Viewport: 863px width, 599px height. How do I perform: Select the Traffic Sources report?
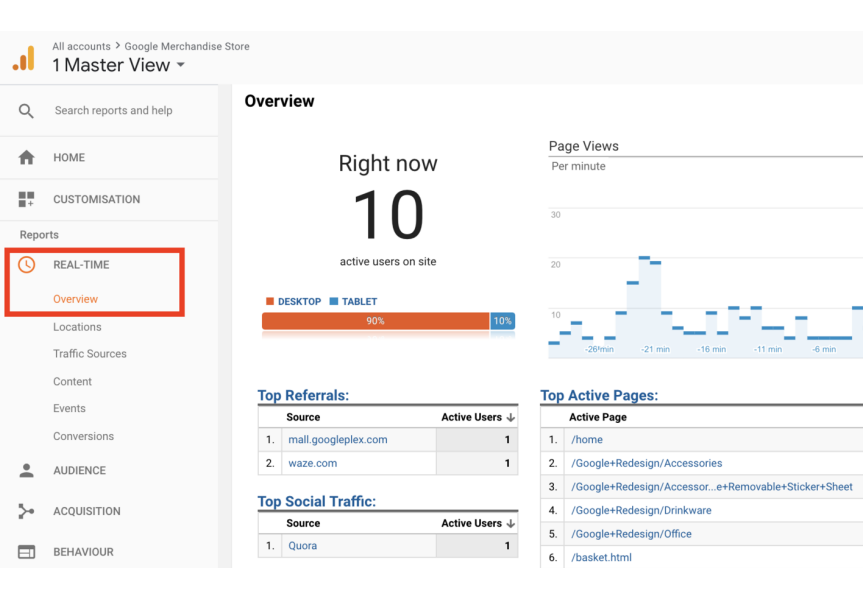click(x=90, y=354)
